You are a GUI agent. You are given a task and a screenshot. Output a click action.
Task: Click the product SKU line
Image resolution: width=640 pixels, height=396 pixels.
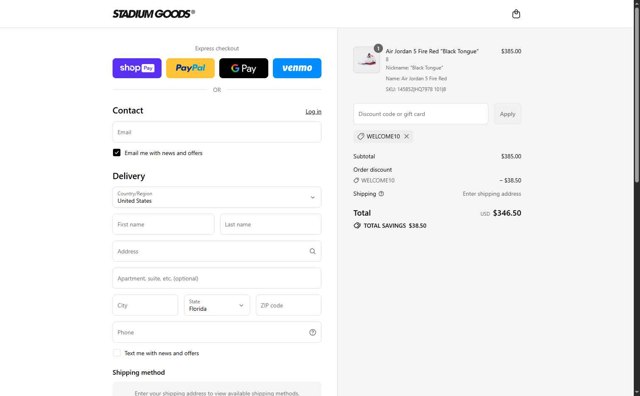(416, 89)
